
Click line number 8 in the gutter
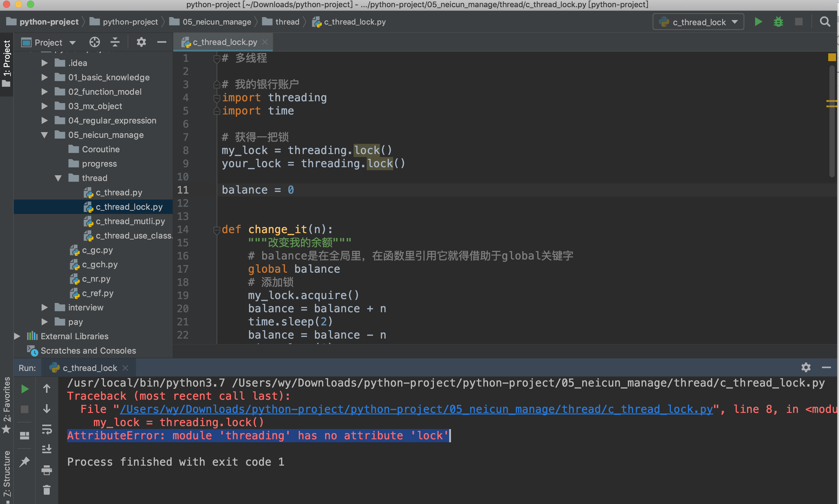click(186, 150)
